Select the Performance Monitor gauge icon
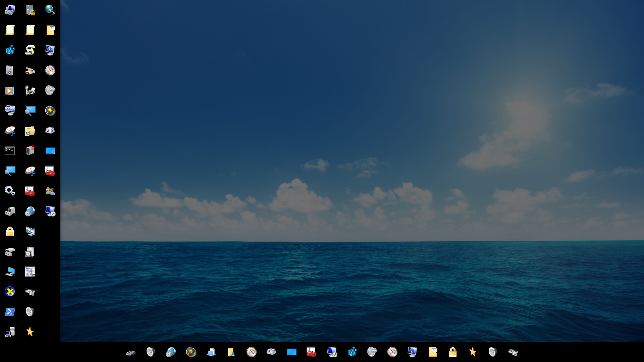 click(50, 70)
